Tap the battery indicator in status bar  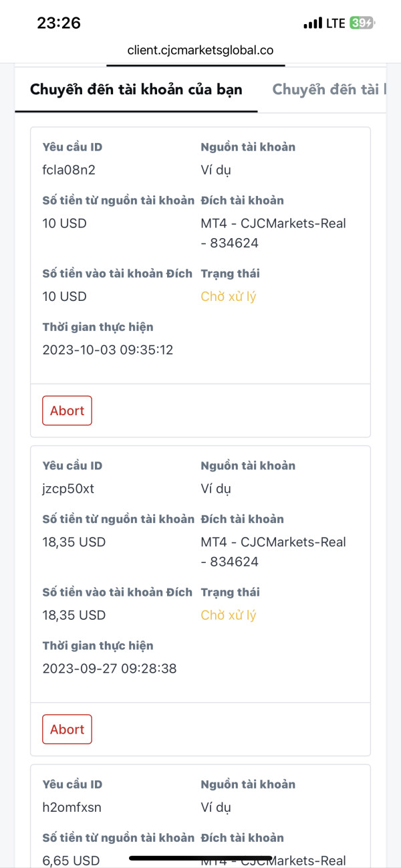coord(362,23)
